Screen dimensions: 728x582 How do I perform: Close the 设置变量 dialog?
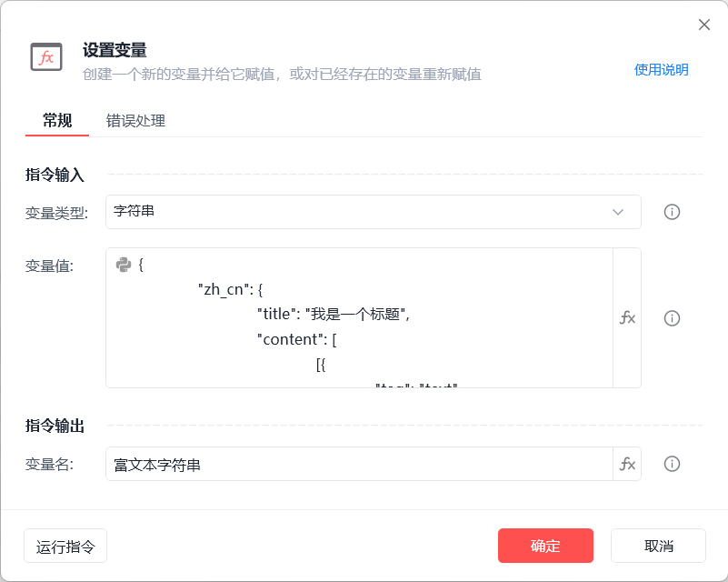pyautogui.click(x=703, y=25)
